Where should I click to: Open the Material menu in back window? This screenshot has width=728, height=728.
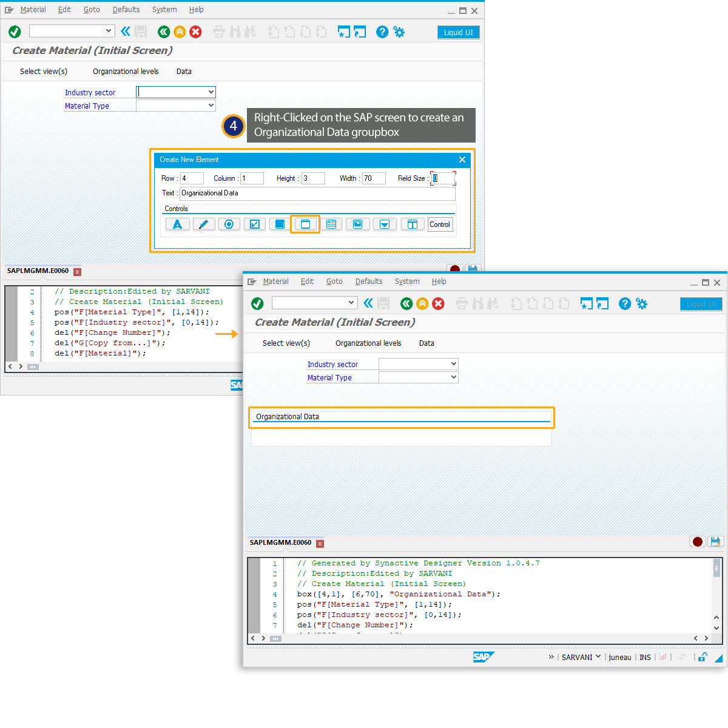pos(33,10)
